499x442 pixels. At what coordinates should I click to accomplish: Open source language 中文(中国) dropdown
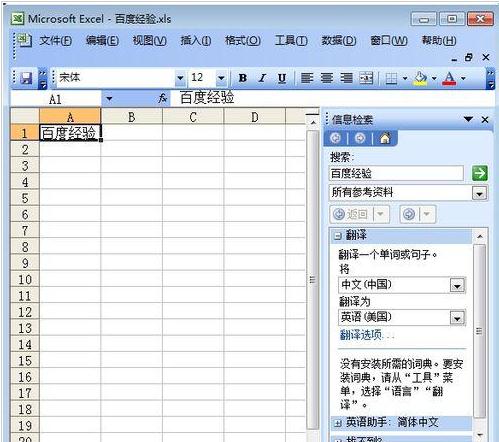[x=457, y=286]
